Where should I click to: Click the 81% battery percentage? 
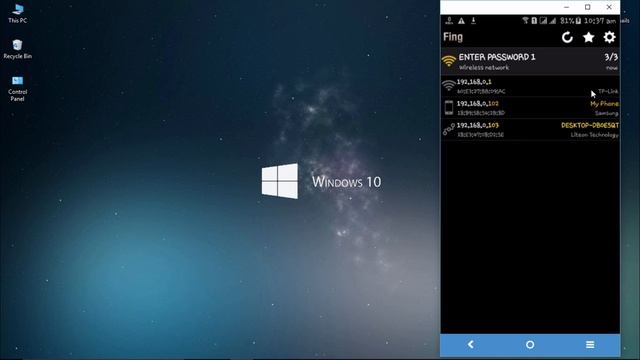pos(567,21)
